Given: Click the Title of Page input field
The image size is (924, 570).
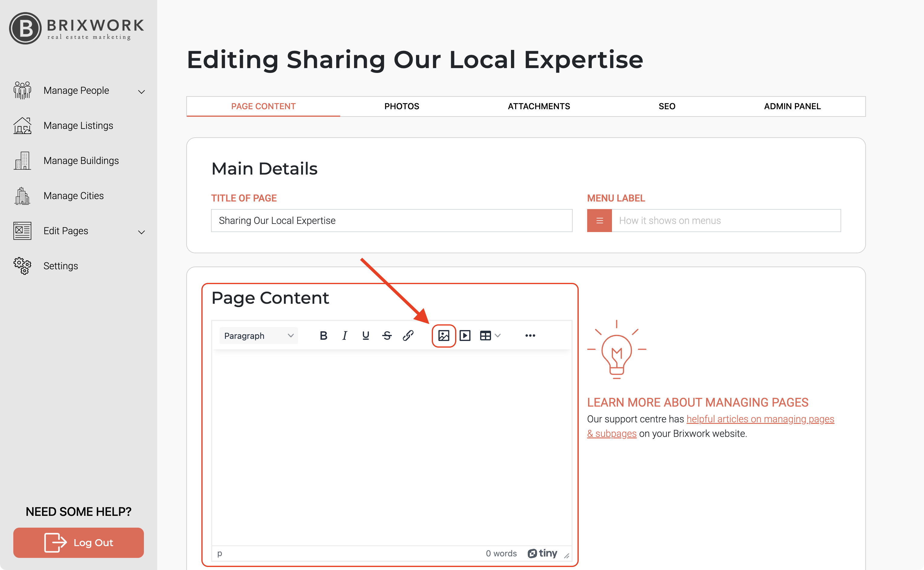Looking at the screenshot, I should [x=391, y=221].
